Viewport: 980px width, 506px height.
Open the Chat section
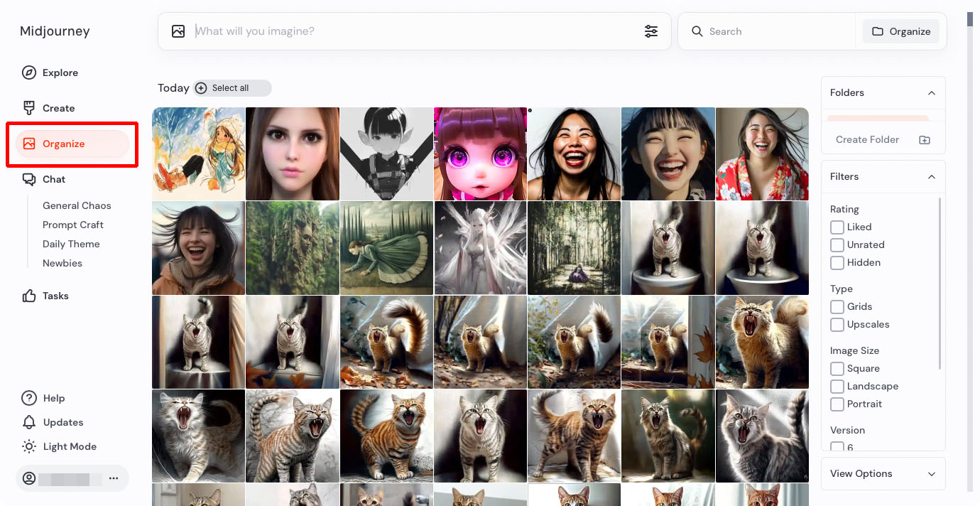click(x=54, y=179)
